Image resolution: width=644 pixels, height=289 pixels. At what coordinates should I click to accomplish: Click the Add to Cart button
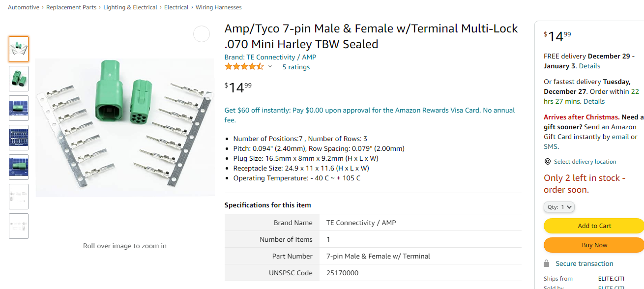click(593, 226)
